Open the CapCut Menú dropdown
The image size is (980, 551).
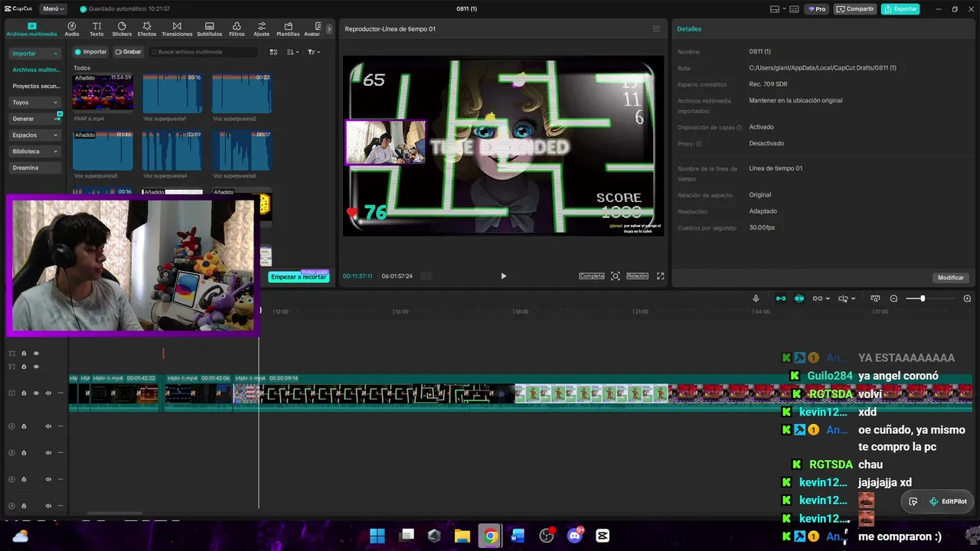coord(53,9)
